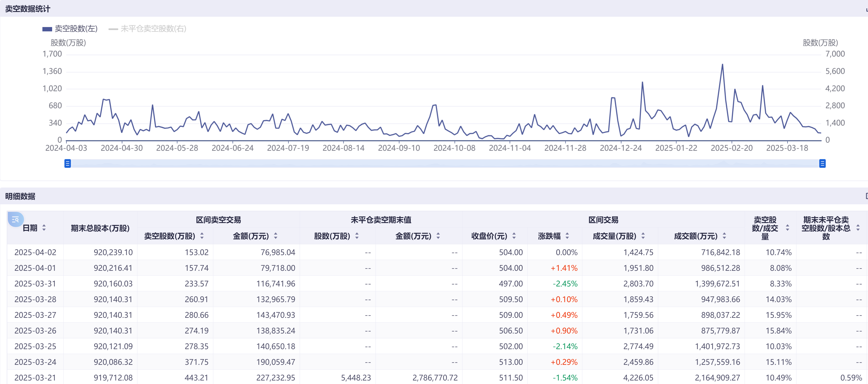Click the right range slider handle

pyautogui.click(x=822, y=163)
